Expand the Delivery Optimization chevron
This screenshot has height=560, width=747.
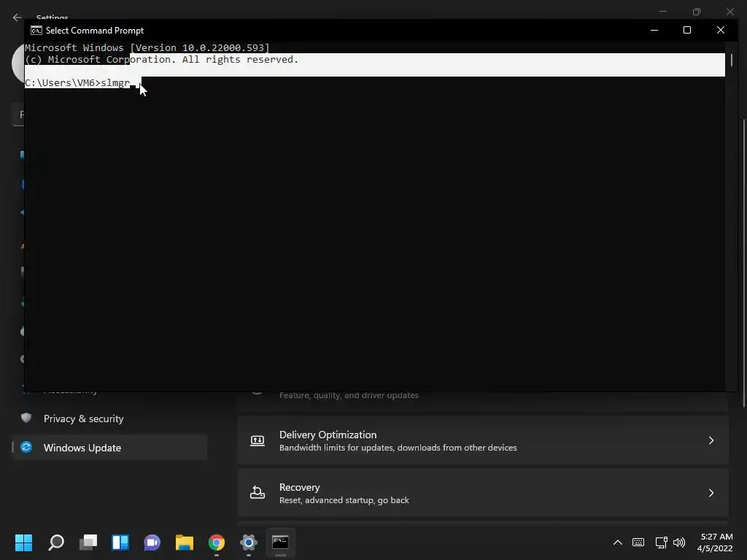[x=711, y=440]
